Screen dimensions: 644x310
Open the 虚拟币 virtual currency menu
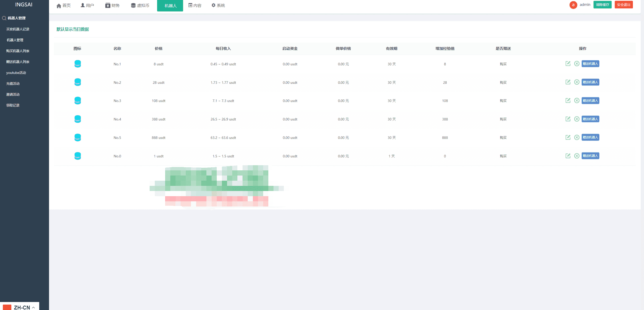click(x=140, y=5)
